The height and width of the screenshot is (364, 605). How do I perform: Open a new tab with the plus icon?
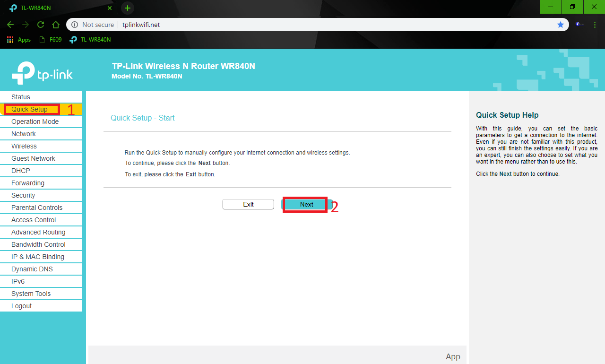point(128,8)
